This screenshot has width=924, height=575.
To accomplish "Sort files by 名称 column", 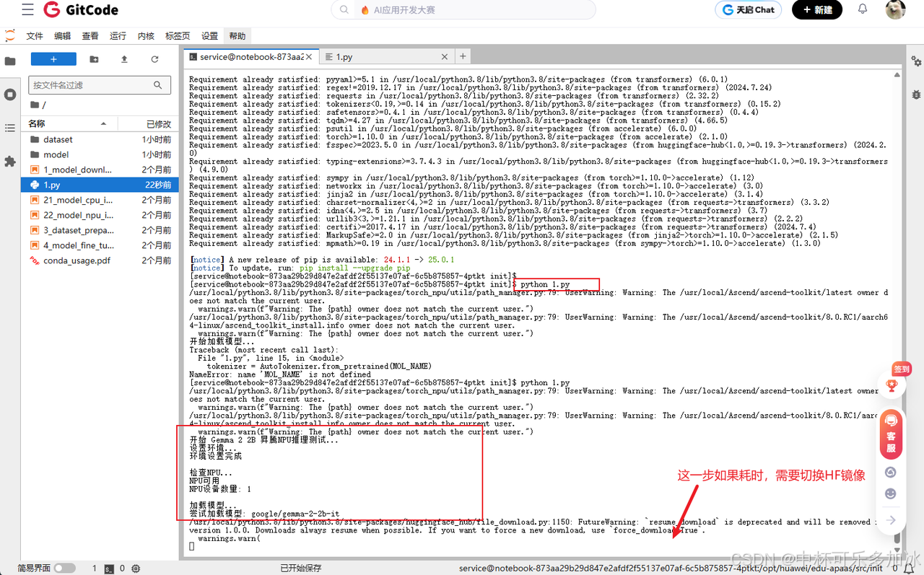I will point(69,124).
